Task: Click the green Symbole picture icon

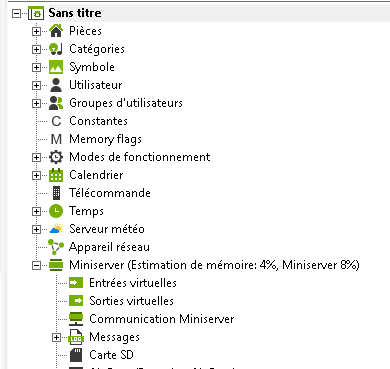Action: [56, 67]
